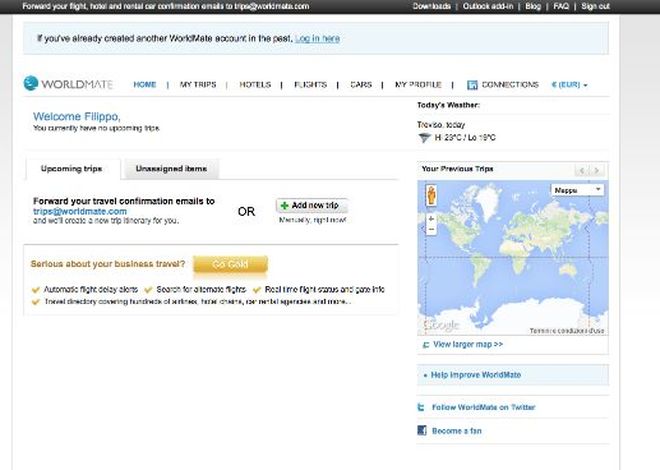Switch to the Unassigned items tab

[x=171, y=169]
